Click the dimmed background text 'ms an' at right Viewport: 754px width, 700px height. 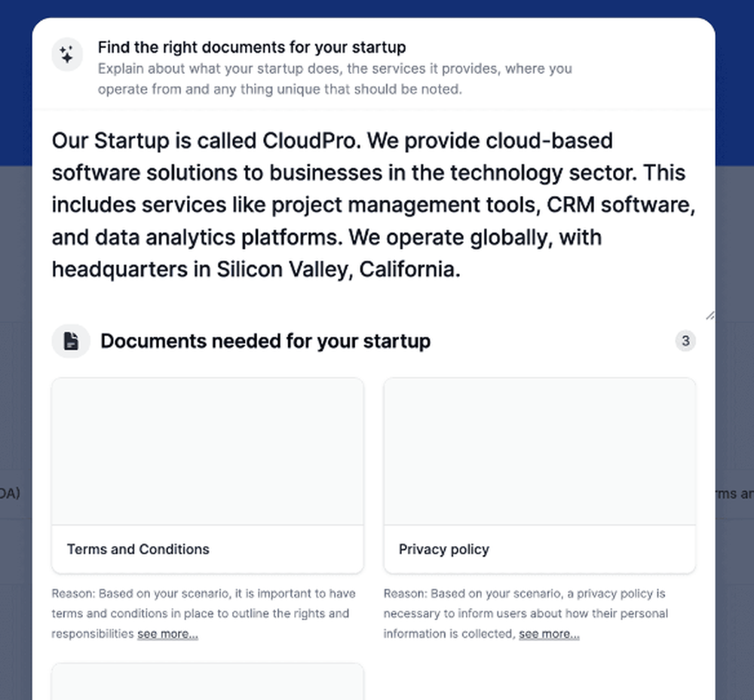tap(734, 493)
